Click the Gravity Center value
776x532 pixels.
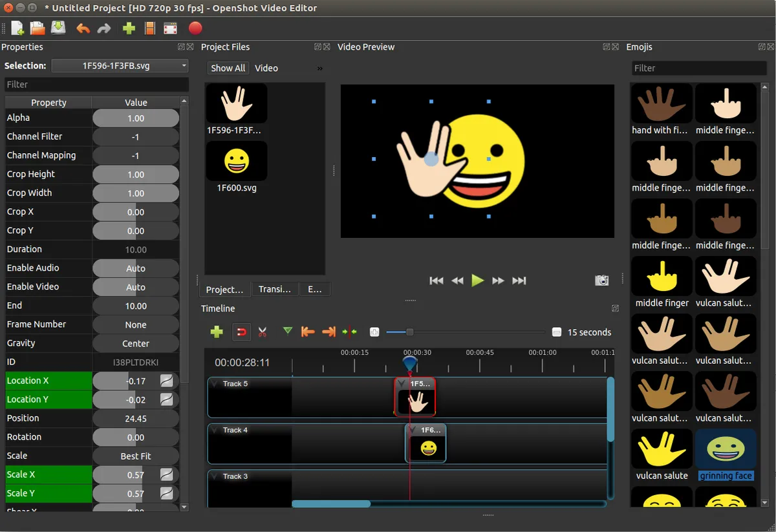pos(136,343)
